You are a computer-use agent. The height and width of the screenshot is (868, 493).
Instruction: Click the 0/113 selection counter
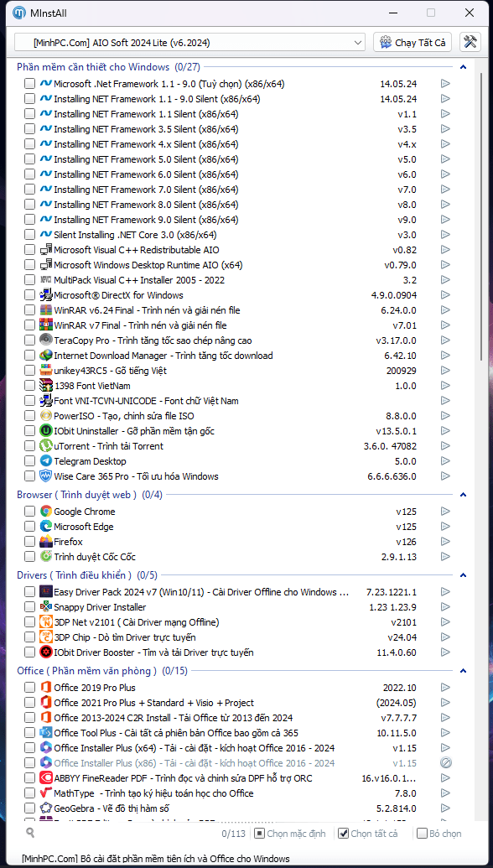pyautogui.click(x=232, y=833)
